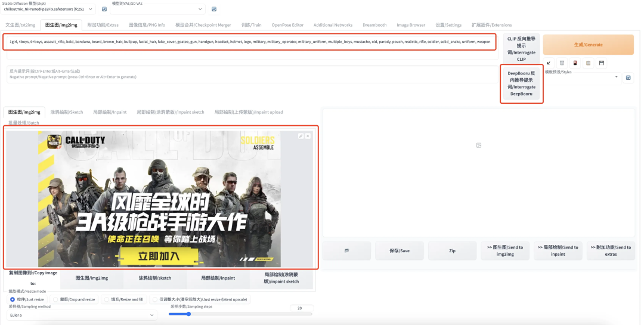Apply selected style with clipboard icon
Viewport: 644px width, 325px height.
(588, 63)
